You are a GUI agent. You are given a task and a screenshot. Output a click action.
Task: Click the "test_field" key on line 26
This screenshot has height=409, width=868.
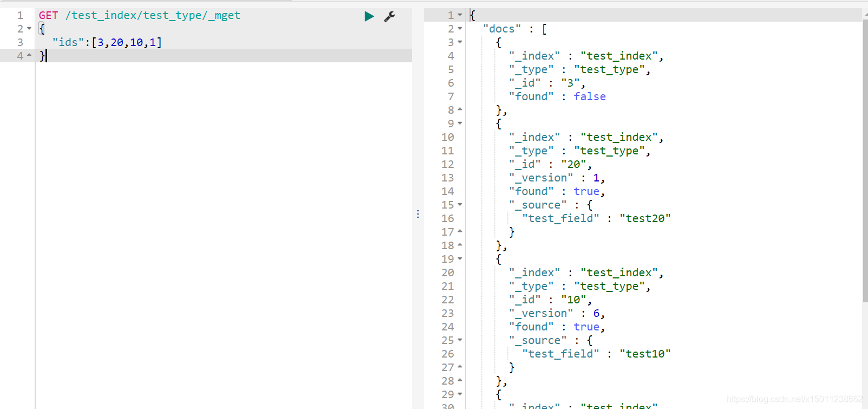tap(560, 354)
